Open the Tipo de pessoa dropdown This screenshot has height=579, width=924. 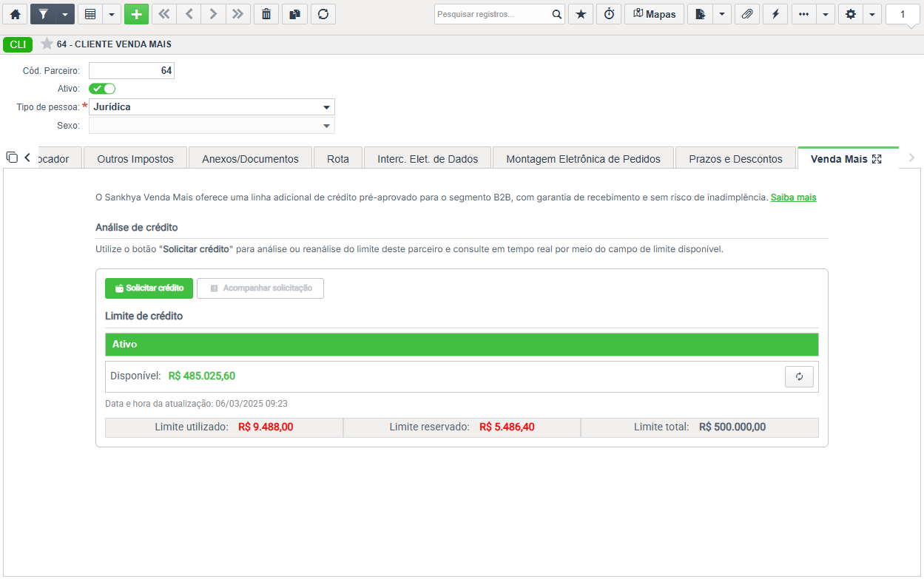pyautogui.click(x=212, y=107)
